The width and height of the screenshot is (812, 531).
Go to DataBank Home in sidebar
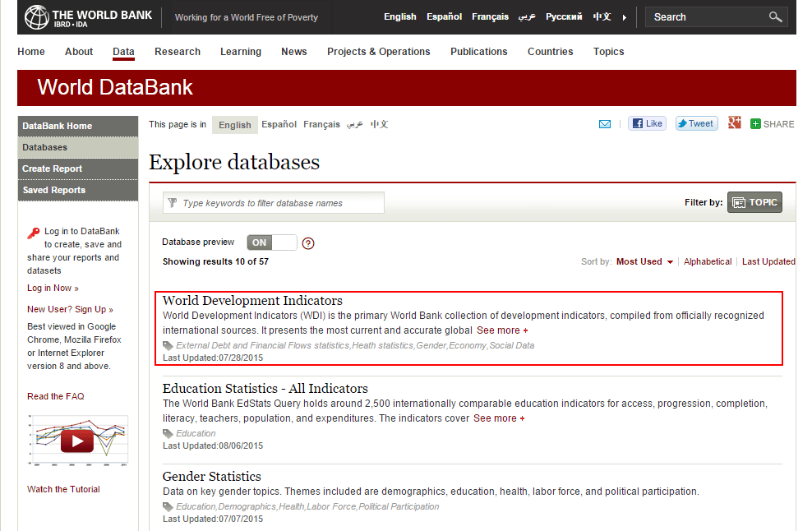[x=78, y=126]
